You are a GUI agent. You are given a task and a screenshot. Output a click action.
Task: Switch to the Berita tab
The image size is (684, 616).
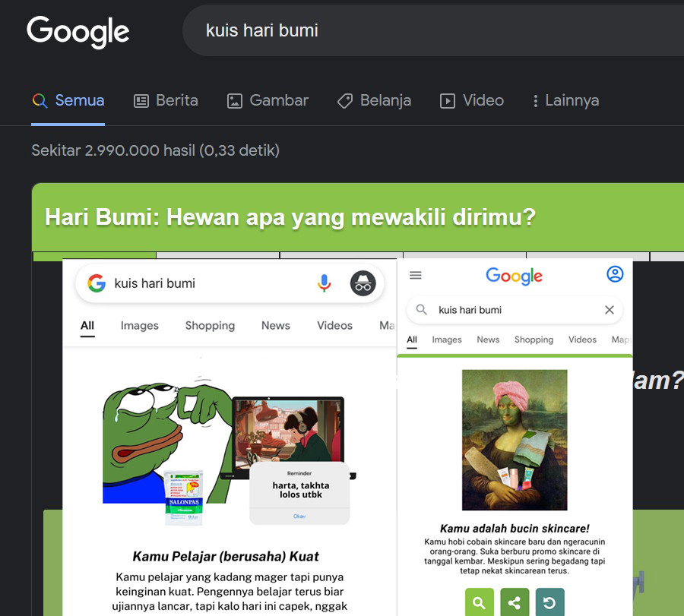(x=166, y=101)
